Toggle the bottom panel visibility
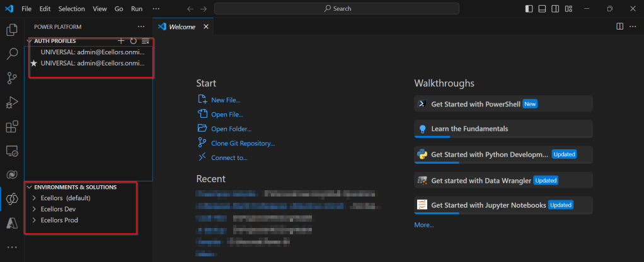 pyautogui.click(x=542, y=9)
